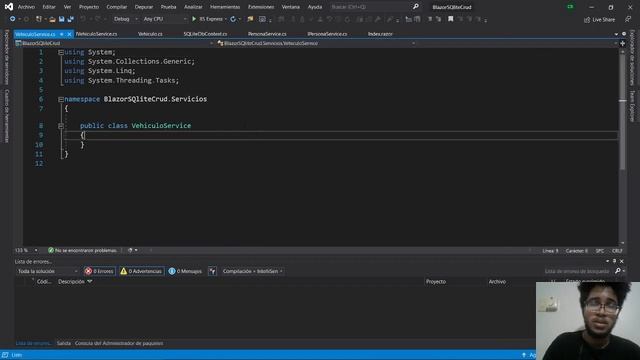Click the Visual Studio logo icon
The image size is (640, 360).
click(9, 7)
